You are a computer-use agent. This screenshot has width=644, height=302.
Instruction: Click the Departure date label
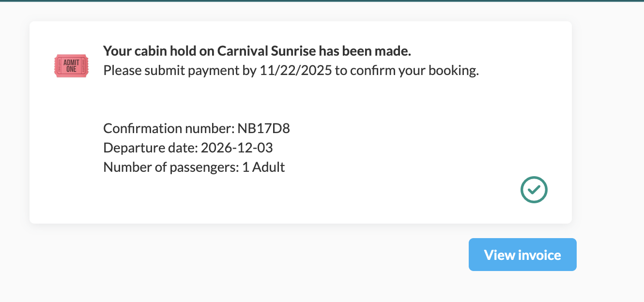(151, 148)
